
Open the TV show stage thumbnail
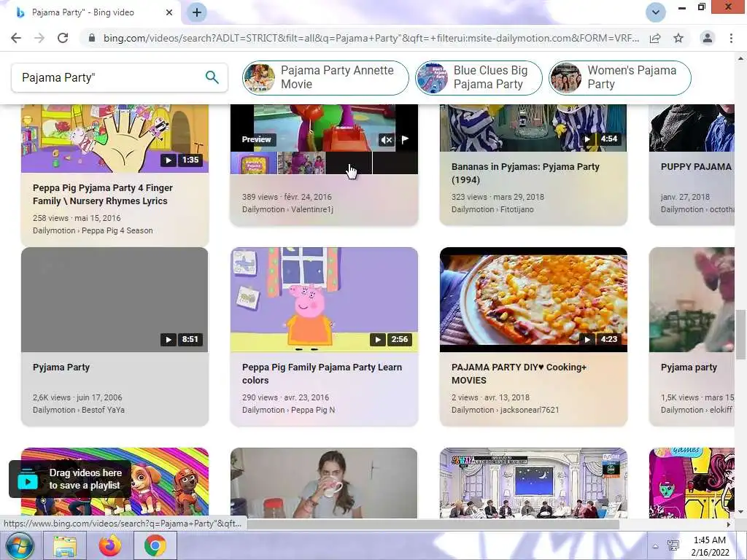pyautogui.click(x=533, y=483)
